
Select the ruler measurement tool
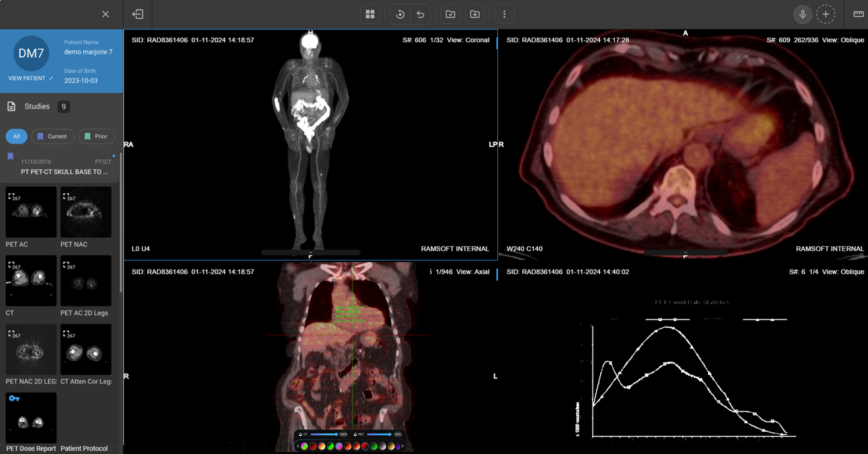[x=858, y=14]
